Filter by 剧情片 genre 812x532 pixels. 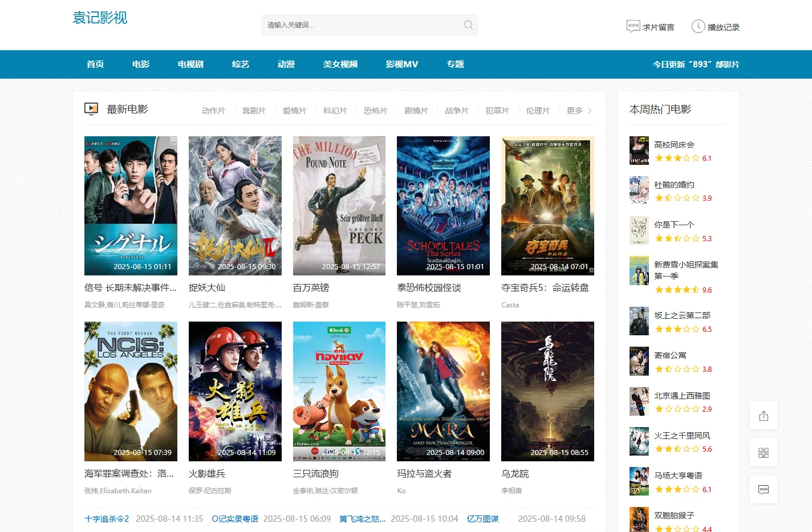416,111
